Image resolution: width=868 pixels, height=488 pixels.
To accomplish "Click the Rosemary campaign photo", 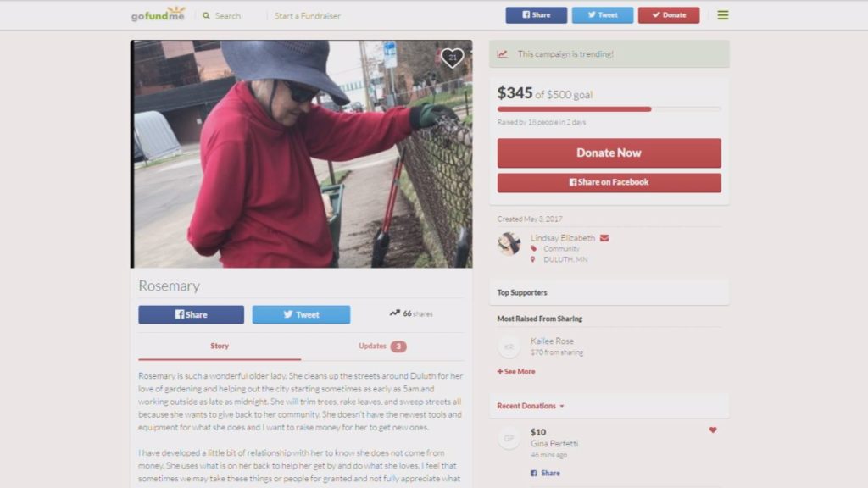I will point(301,154).
